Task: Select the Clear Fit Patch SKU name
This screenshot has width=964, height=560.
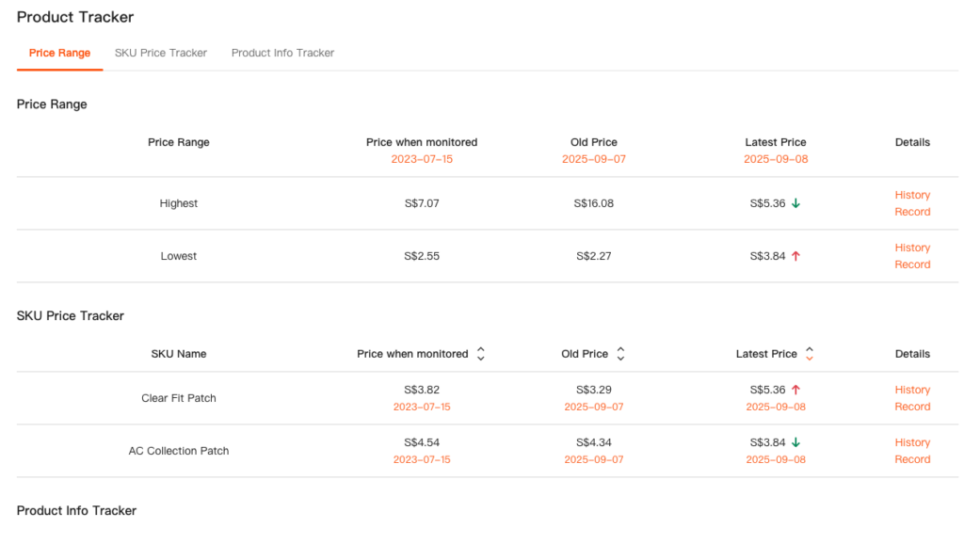Action: (179, 398)
